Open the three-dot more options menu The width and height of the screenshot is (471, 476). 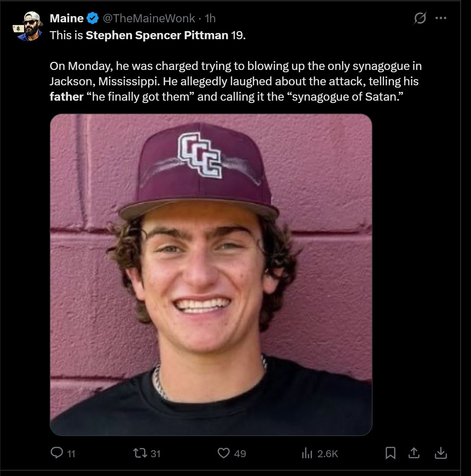(x=441, y=18)
